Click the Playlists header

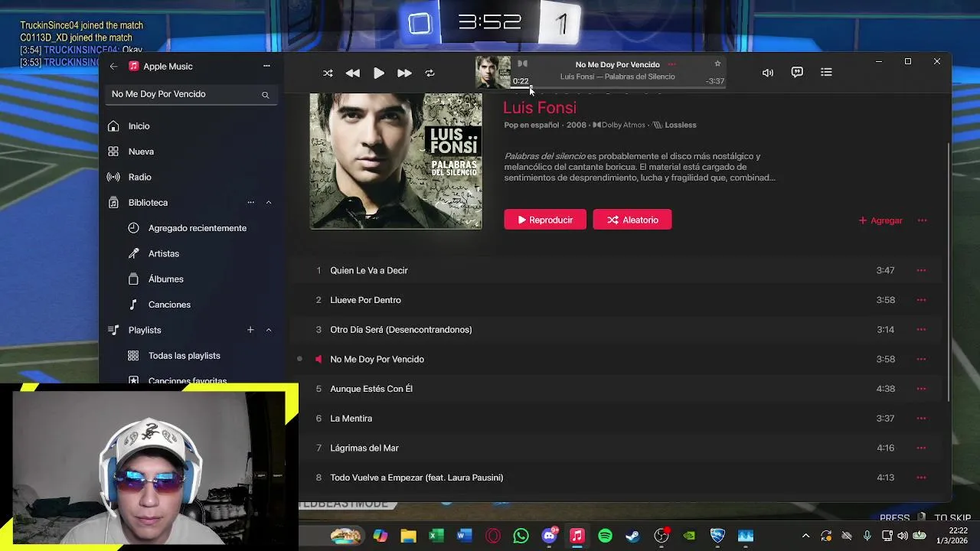[145, 330]
